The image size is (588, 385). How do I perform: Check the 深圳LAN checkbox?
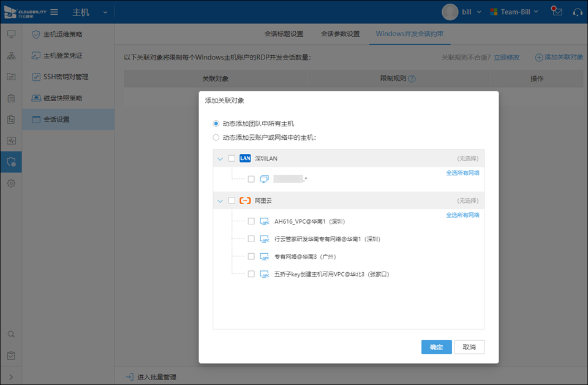[232, 158]
